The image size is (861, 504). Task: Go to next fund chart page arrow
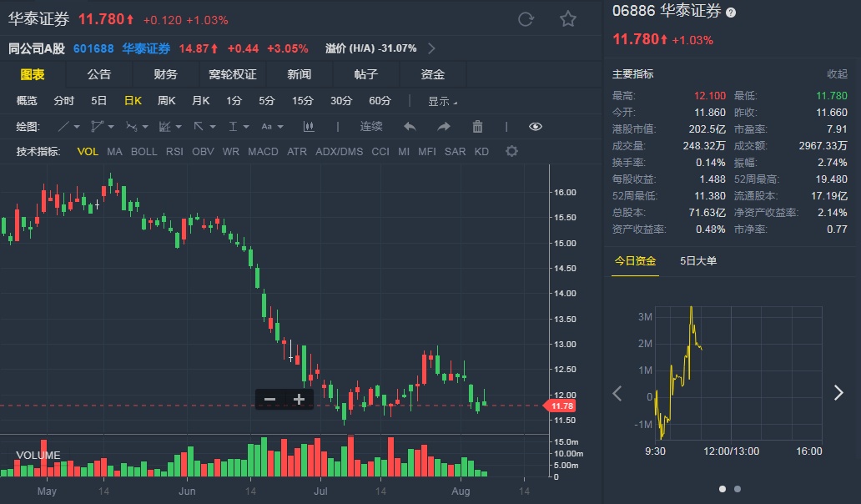(838, 393)
